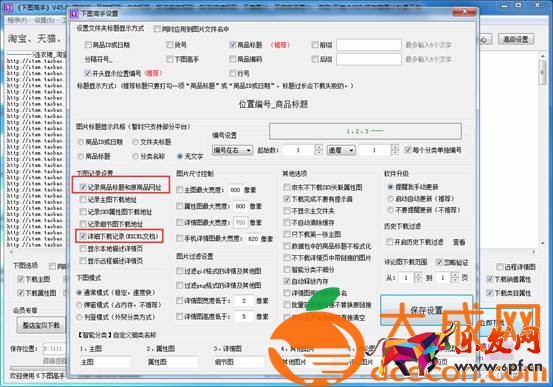Enable 过滤png格式的详情及其他图 checkbox
553x387 pixels.
pos(180,285)
